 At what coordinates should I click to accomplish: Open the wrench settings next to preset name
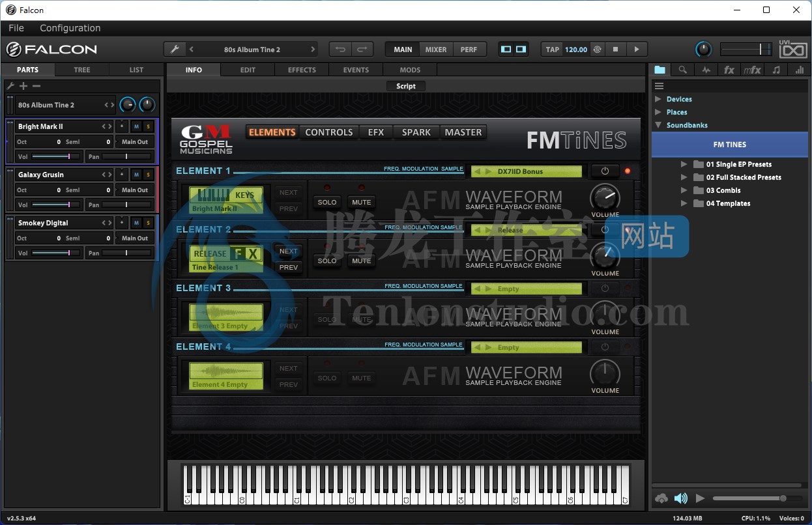174,50
